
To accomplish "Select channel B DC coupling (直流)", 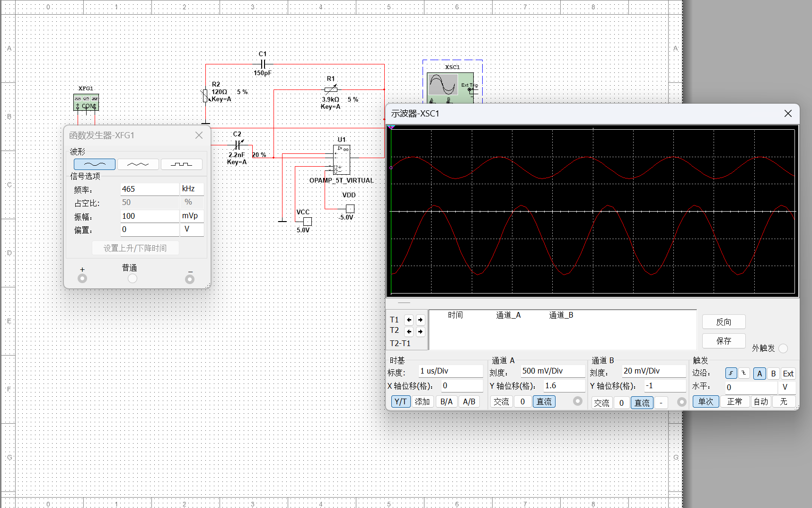I will [x=642, y=403].
